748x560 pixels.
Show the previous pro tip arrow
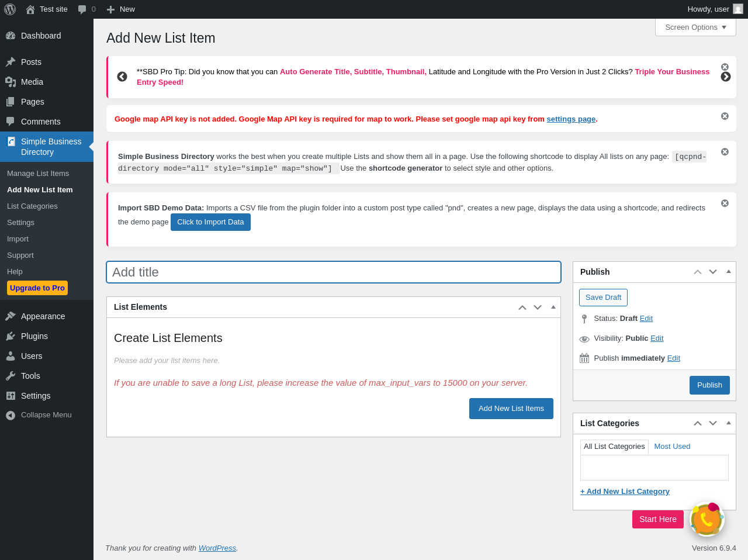122,77
